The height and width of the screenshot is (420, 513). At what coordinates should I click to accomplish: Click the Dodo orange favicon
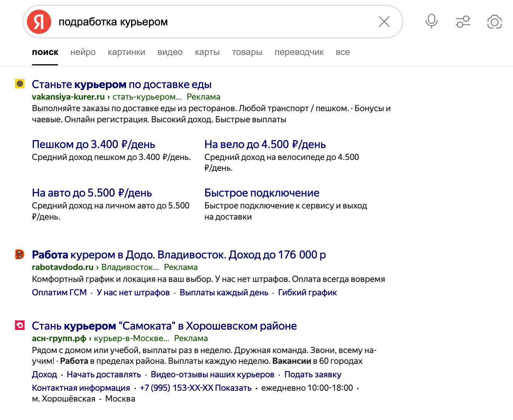[20, 254]
